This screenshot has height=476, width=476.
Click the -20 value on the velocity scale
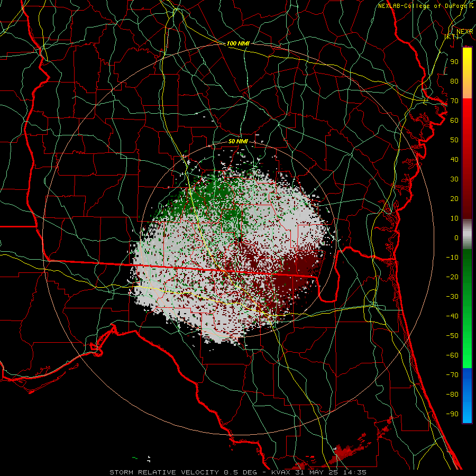pos(452,277)
